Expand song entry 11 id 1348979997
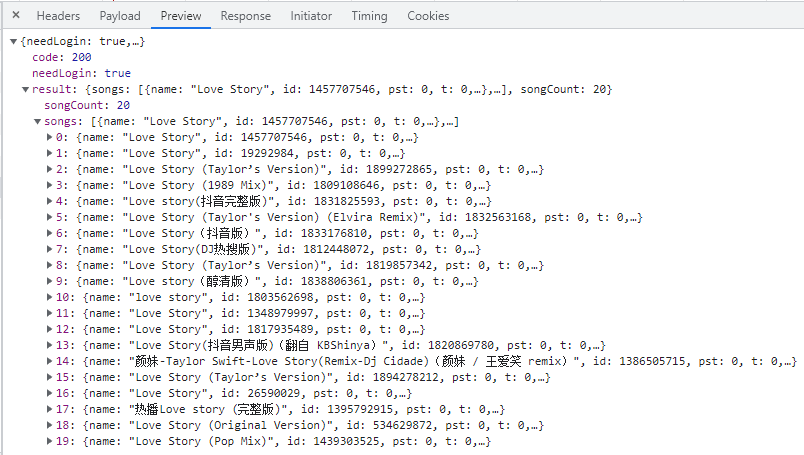Viewport: 804px width, 455px height. tap(50, 313)
